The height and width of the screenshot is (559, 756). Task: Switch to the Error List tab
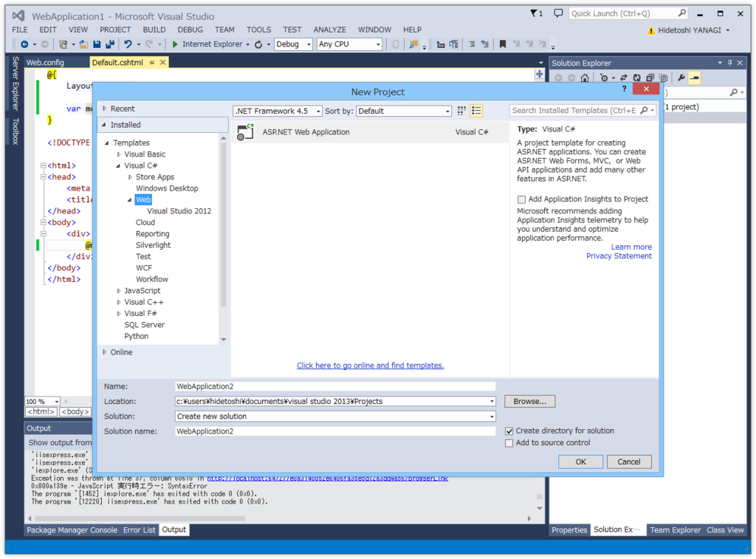(x=139, y=530)
